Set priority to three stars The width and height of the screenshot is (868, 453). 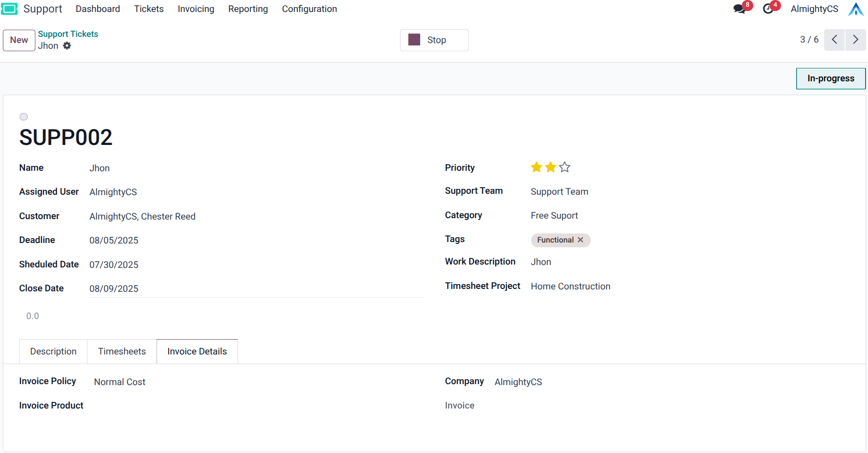pos(564,167)
